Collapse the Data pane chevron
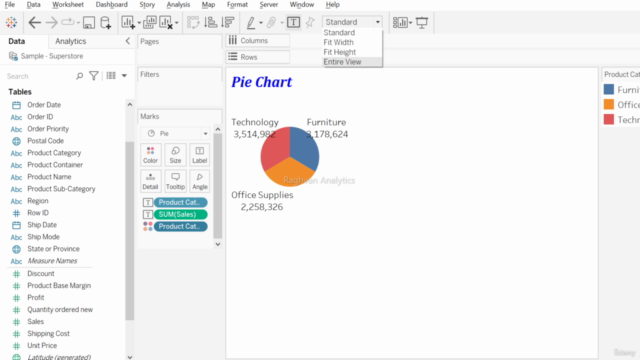 [x=128, y=41]
